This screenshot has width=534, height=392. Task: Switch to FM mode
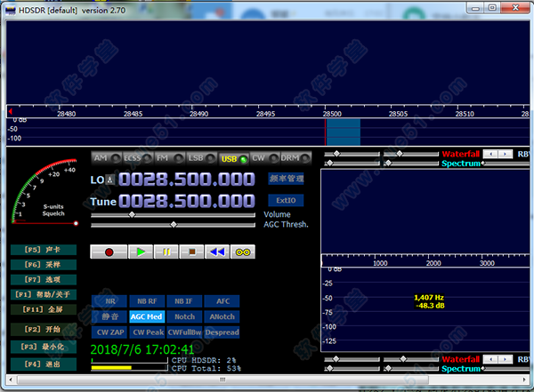pos(170,158)
